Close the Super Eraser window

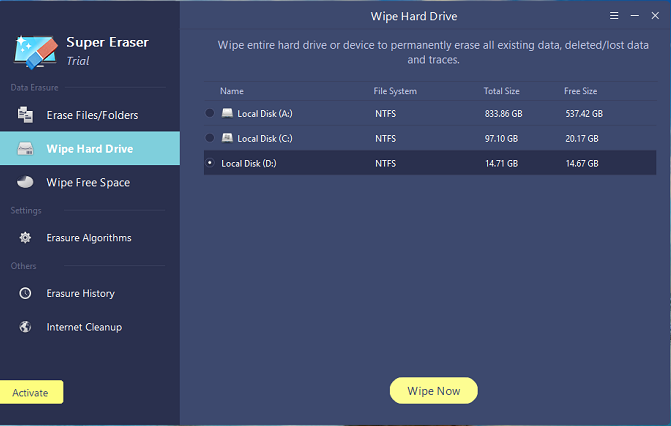pos(655,16)
